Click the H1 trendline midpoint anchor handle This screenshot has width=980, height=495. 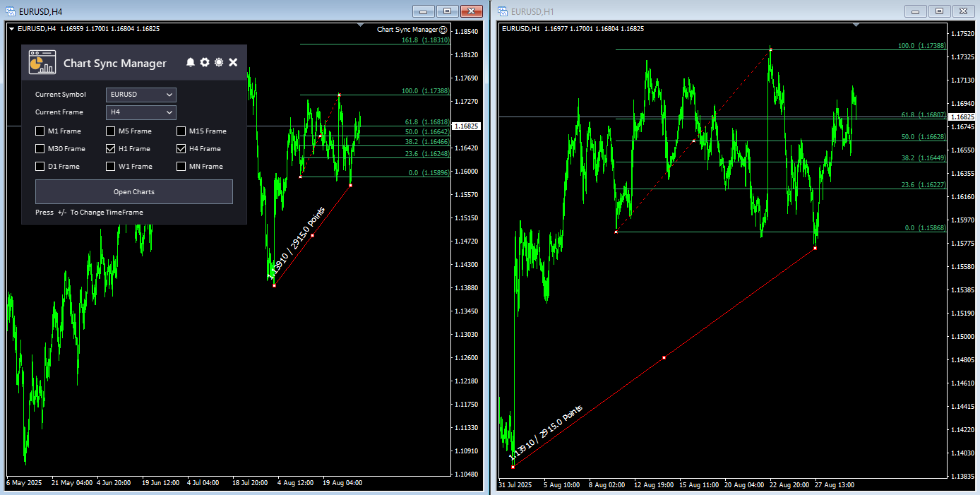coord(664,358)
